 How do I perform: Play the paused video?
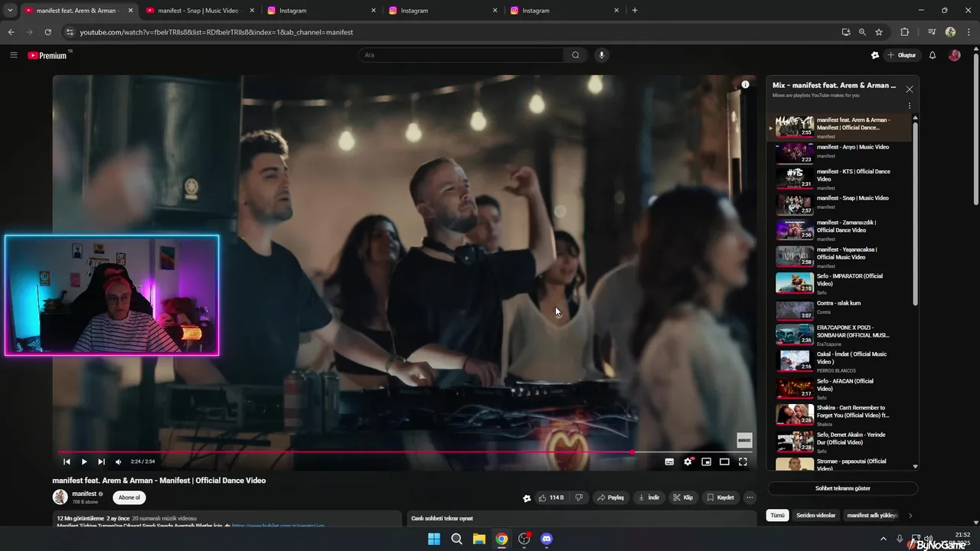pos(84,461)
